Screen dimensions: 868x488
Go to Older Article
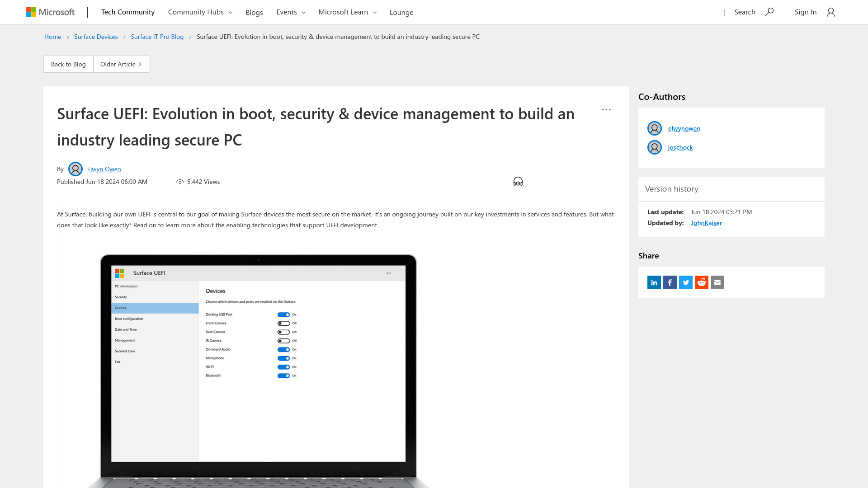pos(121,64)
